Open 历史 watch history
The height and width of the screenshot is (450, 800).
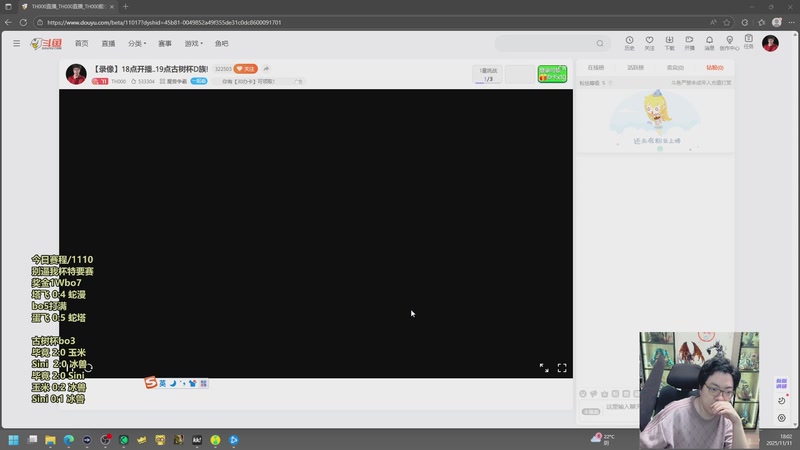click(x=629, y=43)
